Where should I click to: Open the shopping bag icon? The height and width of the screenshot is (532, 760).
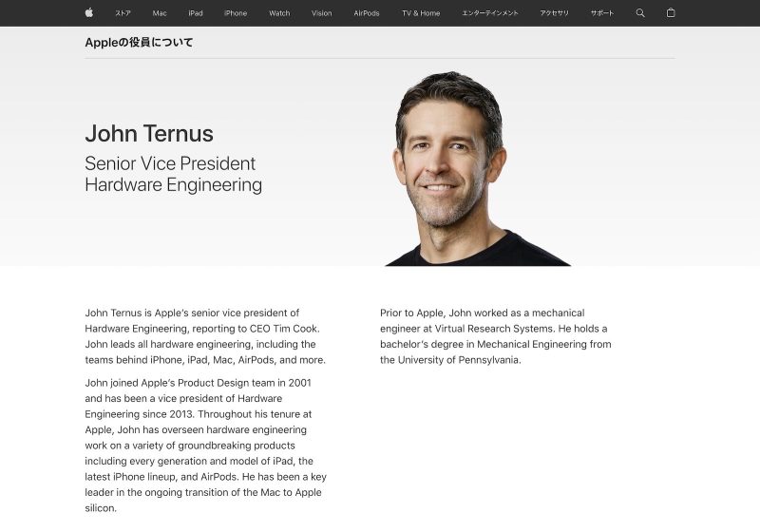(x=671, y=13)
